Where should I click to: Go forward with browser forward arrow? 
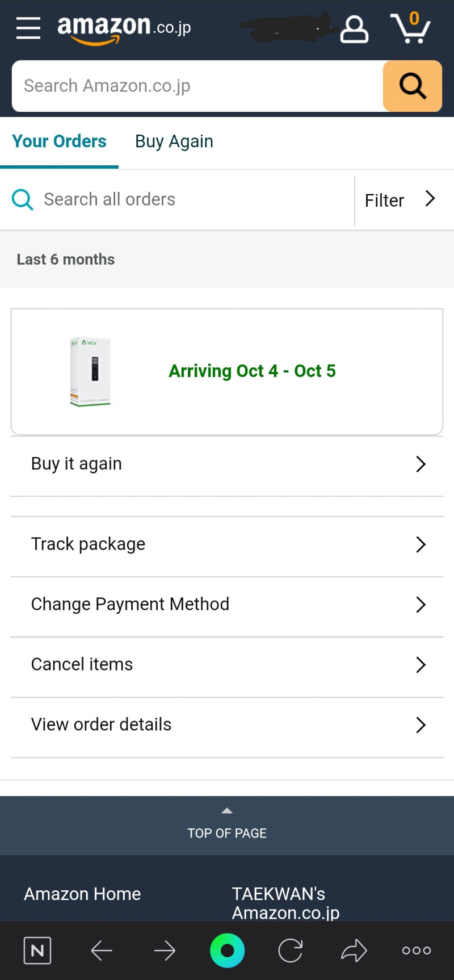[165, 950]
